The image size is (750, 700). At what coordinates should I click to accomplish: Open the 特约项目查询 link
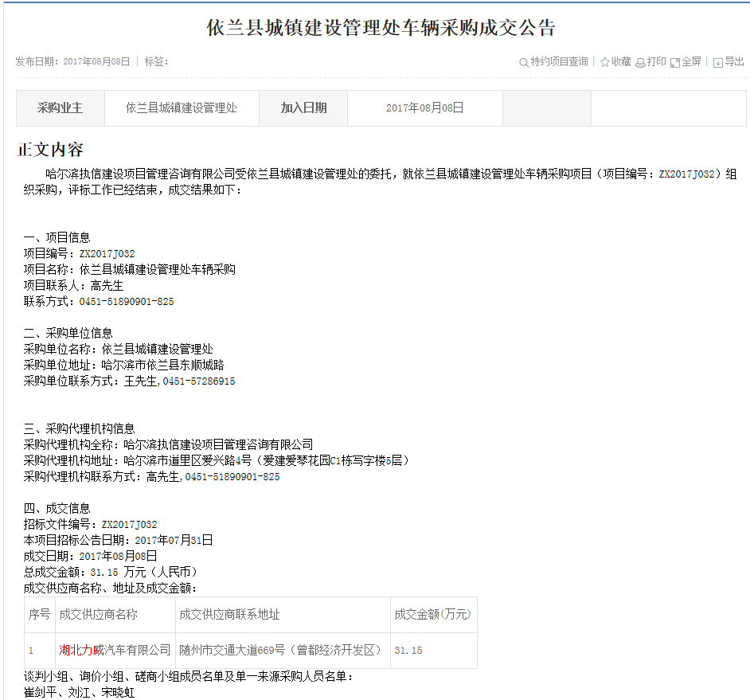coord(559,62)
